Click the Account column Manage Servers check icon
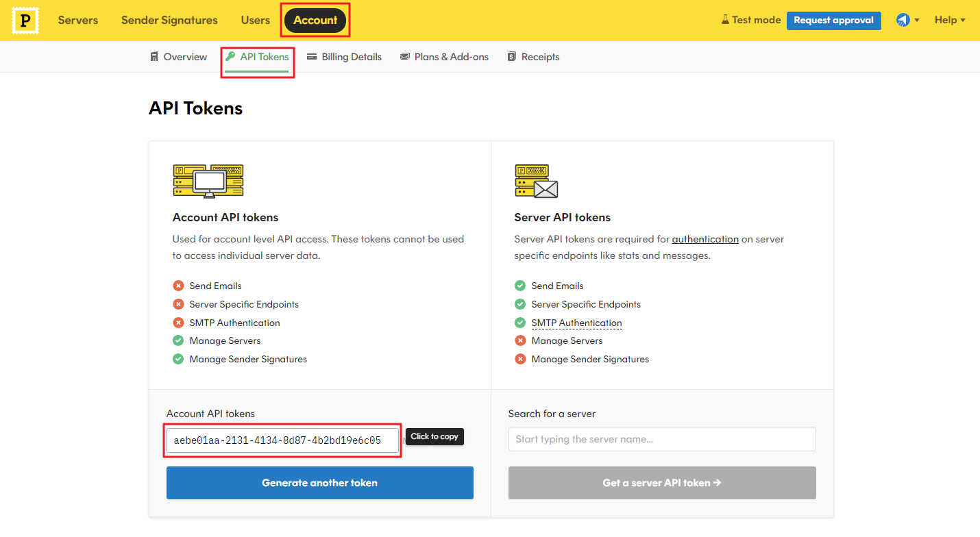980x537 pixels. [x=178, y=340]
